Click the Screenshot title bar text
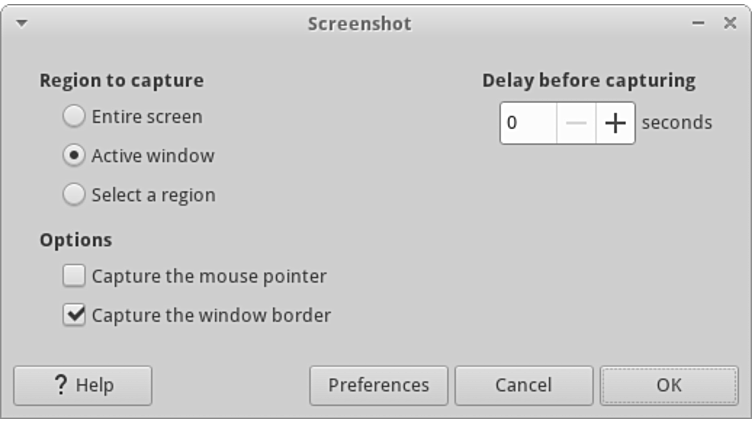This screenshot has width=752, height=423. (x=359, y=23)
